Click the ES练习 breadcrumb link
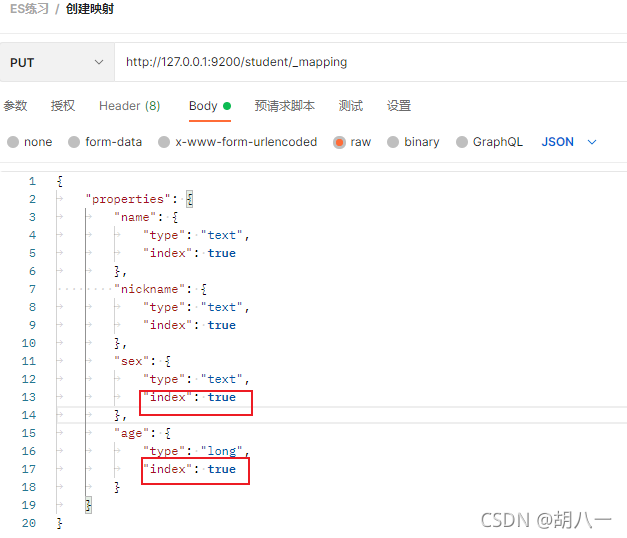The image size is (627, 538). [29, 9]
